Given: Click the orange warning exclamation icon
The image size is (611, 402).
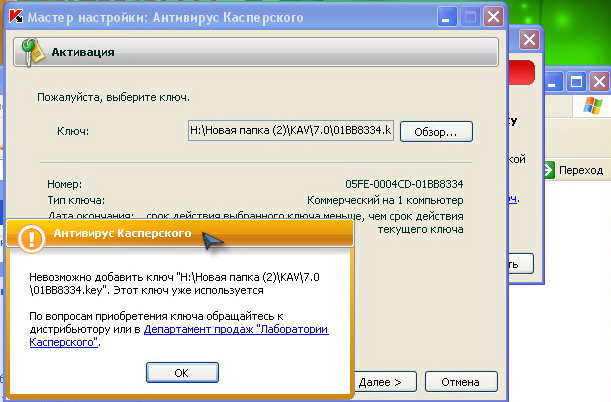Looking at the screenshot, I should [x=33, y=236].
